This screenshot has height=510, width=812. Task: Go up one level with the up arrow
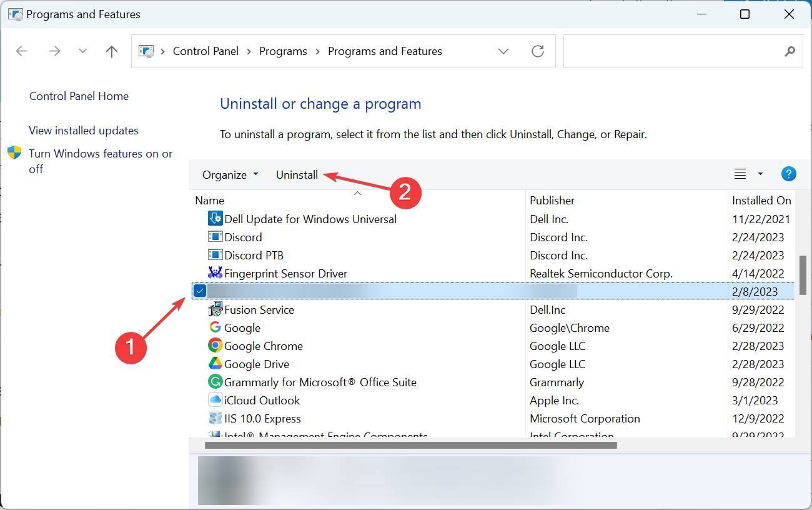[x=112, y=51]
